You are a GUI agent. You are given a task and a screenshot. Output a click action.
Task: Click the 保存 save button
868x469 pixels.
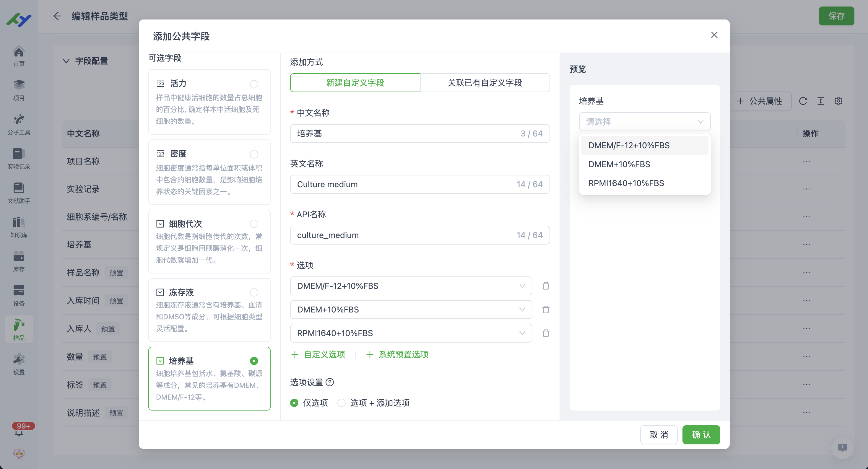click(x=837, y=16)
